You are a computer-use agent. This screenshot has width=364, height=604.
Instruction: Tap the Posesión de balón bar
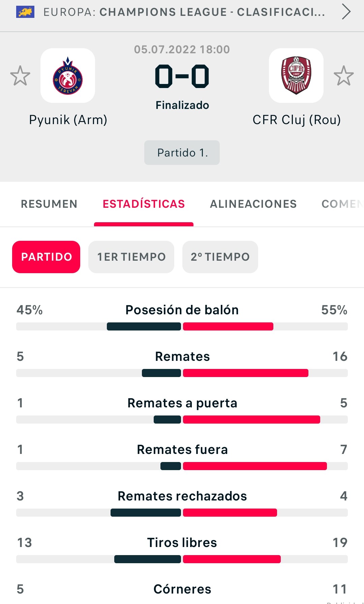182,326
